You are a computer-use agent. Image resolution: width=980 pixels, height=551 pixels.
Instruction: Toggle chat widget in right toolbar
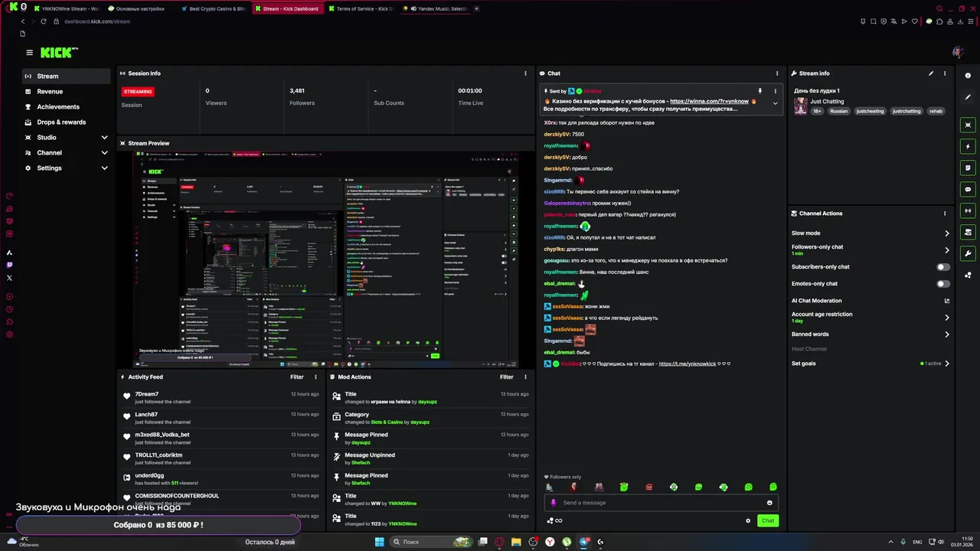pyautogui.click(x=969, y=189)
